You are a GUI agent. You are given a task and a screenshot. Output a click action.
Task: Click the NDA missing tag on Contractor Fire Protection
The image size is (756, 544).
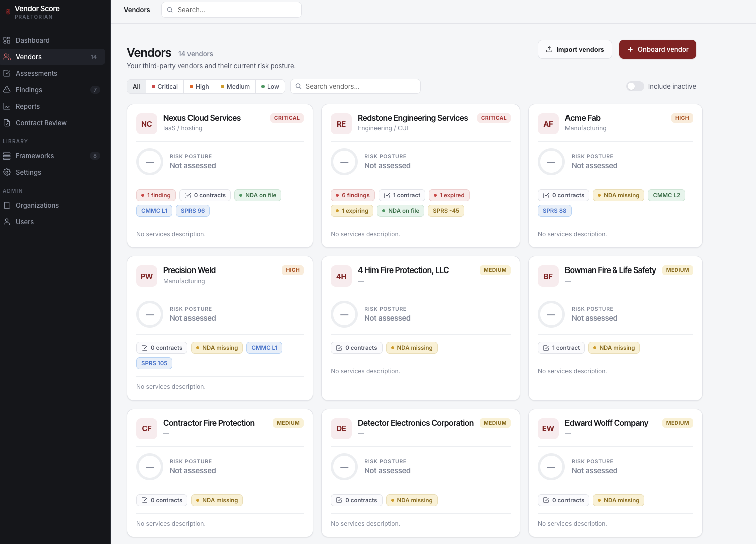point(217,500)
